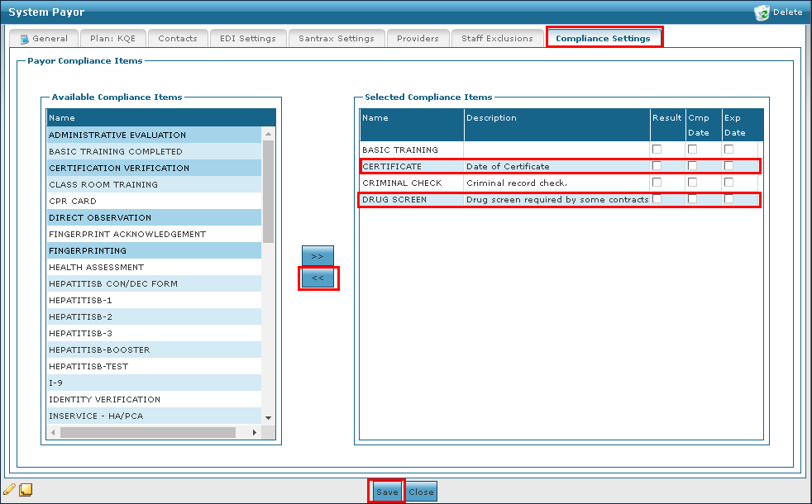The height and width of the screenshot is (504, 812).
Task: Click the move right (>>) button
Action: [x=318, y=256]
